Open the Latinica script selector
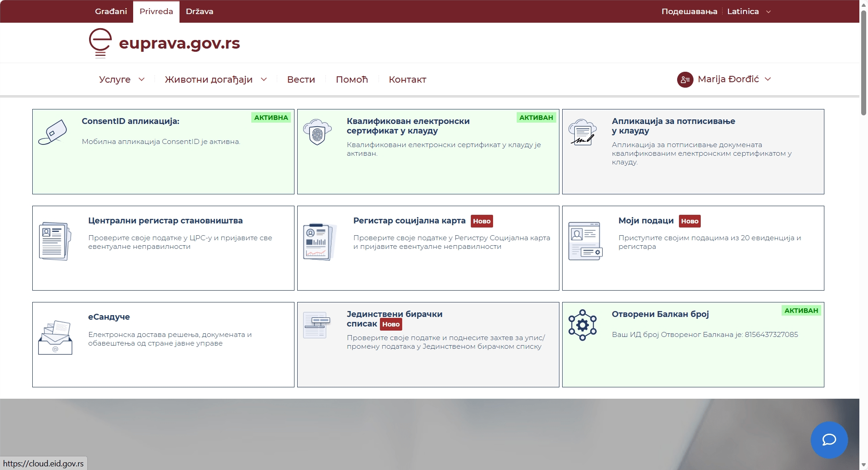 748,11
